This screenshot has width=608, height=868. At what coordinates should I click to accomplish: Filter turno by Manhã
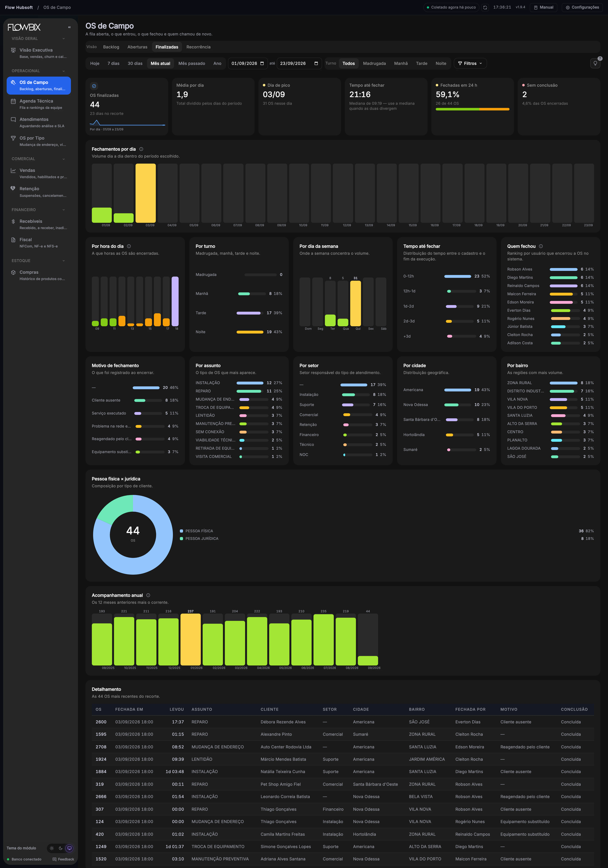point(401,63)
